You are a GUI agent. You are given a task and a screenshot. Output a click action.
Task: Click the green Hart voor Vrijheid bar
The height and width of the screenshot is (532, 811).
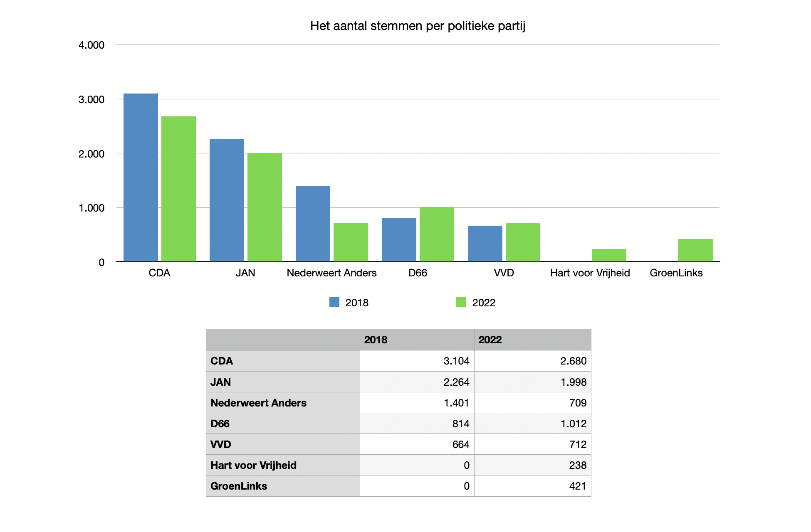coord(609,255)
